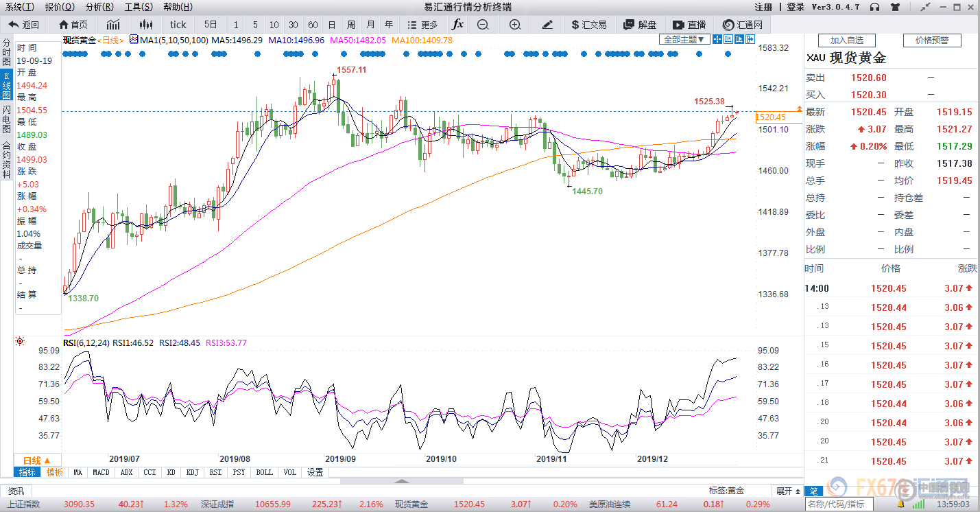Click the 返回 back arrow button
The height and width of the screenshot is (512, 980).
click(24, 24)
